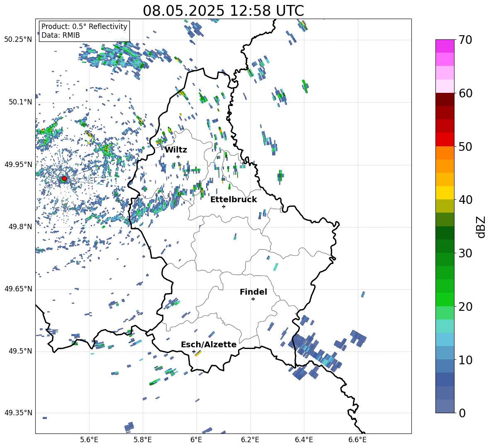Click the Wiltz city label
The height and width of the screenshot is (448, 491).
pyautogui.click(x=176, y=150)
